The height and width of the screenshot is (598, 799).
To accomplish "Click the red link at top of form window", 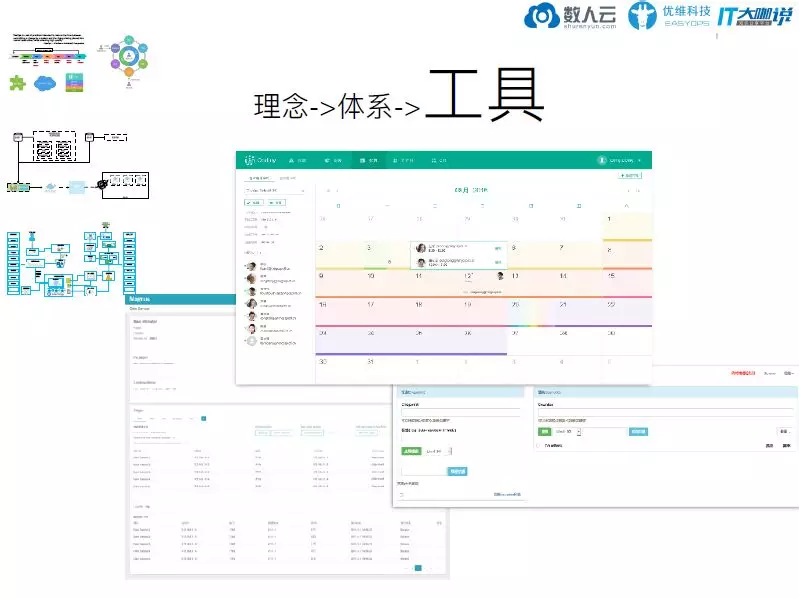I will [743, 373].
